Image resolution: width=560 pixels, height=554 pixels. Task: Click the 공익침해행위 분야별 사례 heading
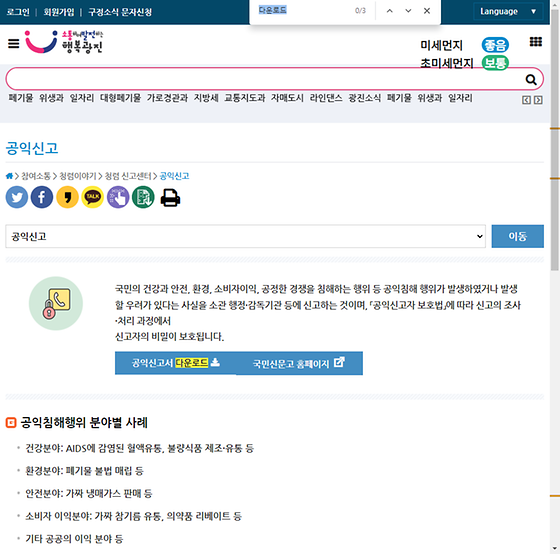coord(84,423)
